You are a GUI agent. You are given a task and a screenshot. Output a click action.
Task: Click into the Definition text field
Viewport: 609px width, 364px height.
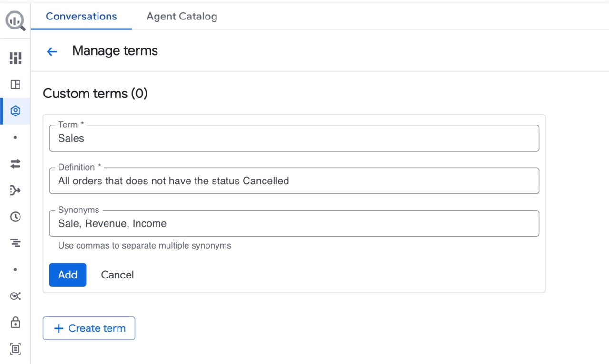(294, 181)
